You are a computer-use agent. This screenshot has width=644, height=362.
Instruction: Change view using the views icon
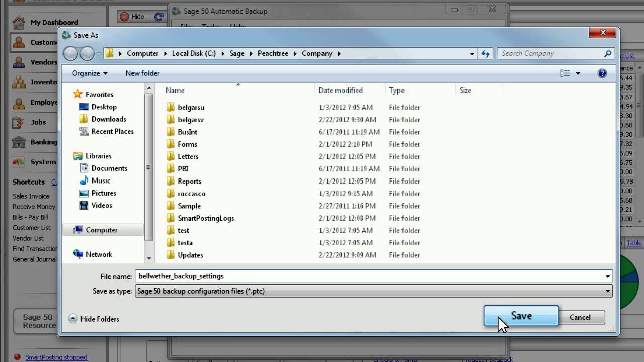click(x=565, y=73)
